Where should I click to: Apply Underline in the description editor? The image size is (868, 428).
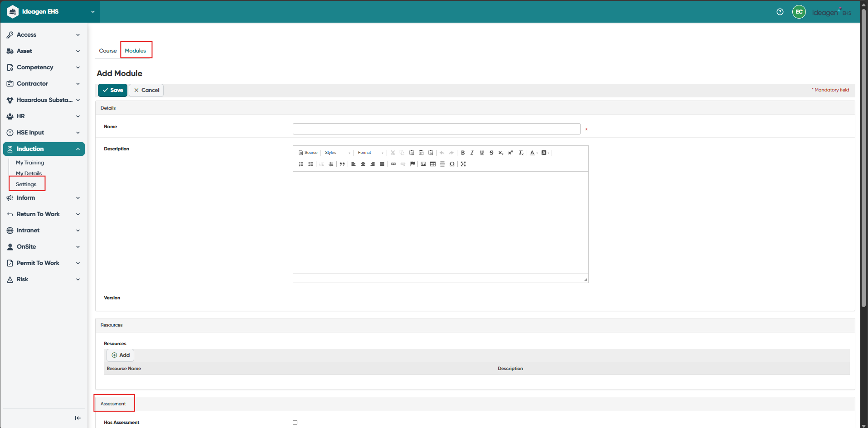point(482,153)
